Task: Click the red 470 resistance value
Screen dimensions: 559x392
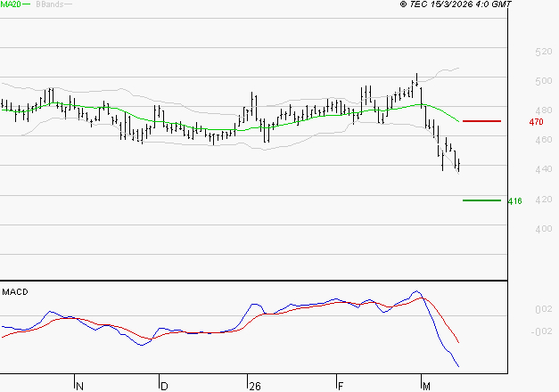Action: pos(536,122)
